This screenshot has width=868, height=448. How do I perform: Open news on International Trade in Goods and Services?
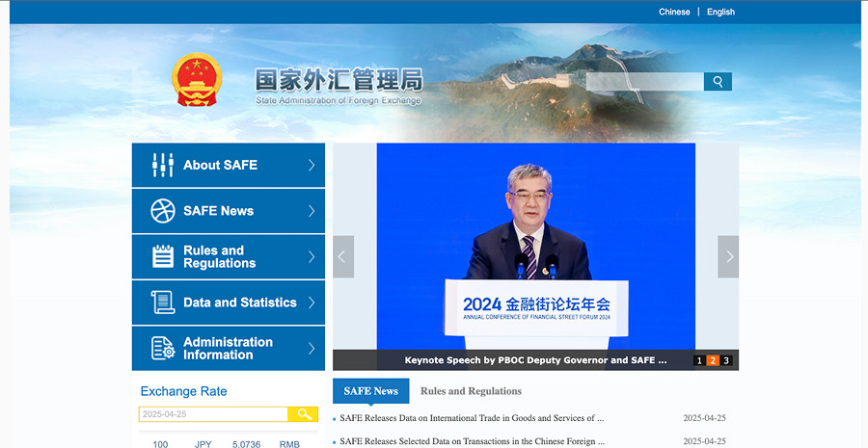tap(472, 418)
